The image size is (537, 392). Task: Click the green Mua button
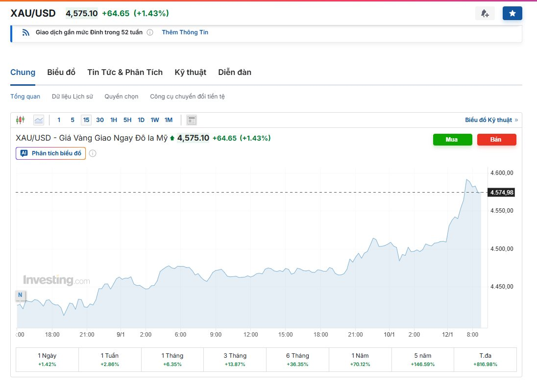pos(452,140)
